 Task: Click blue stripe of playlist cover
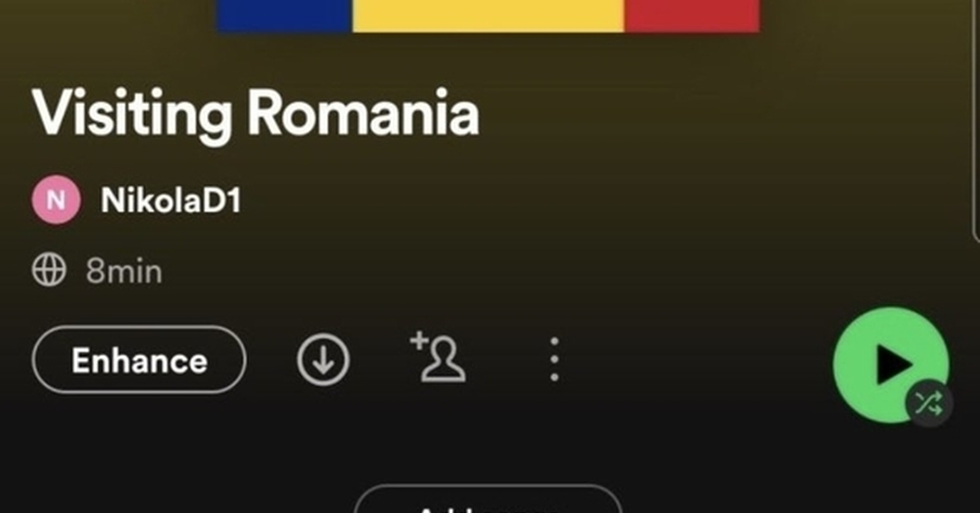284,16
